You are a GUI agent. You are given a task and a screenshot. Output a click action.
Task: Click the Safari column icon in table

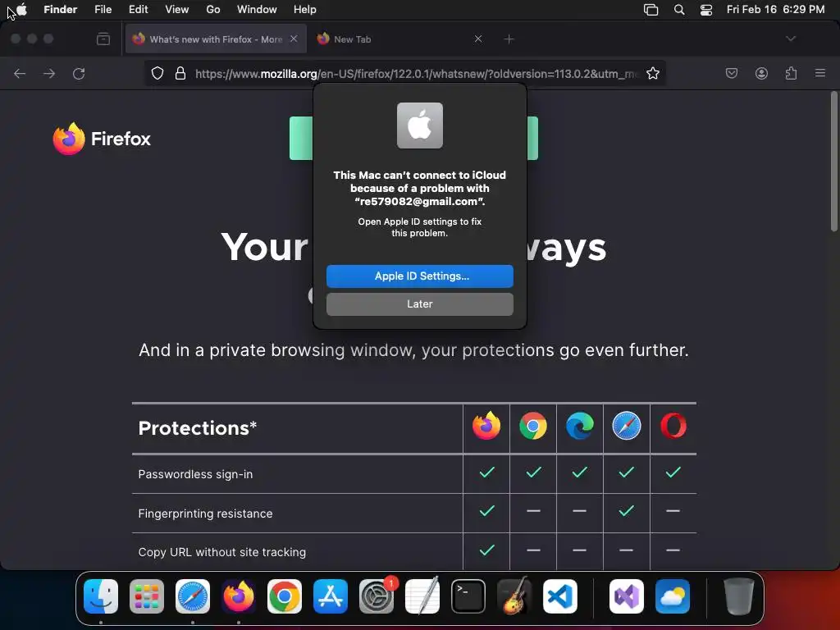point(626,427)
